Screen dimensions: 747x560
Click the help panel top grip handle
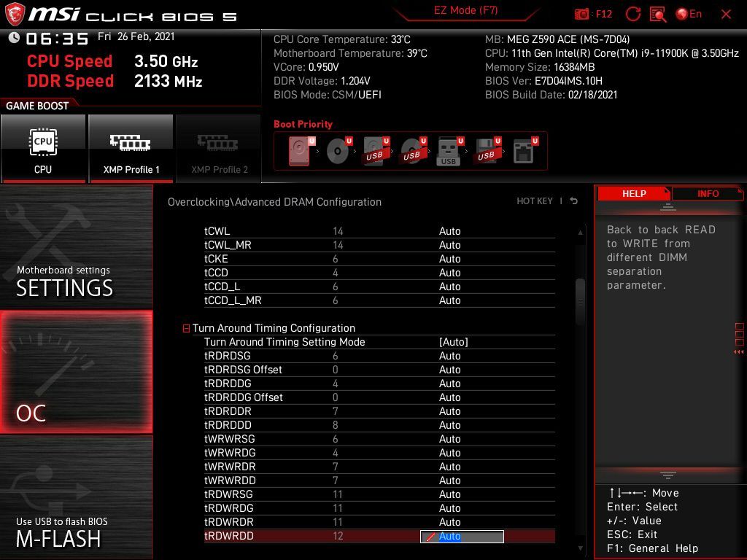[668, 207]
